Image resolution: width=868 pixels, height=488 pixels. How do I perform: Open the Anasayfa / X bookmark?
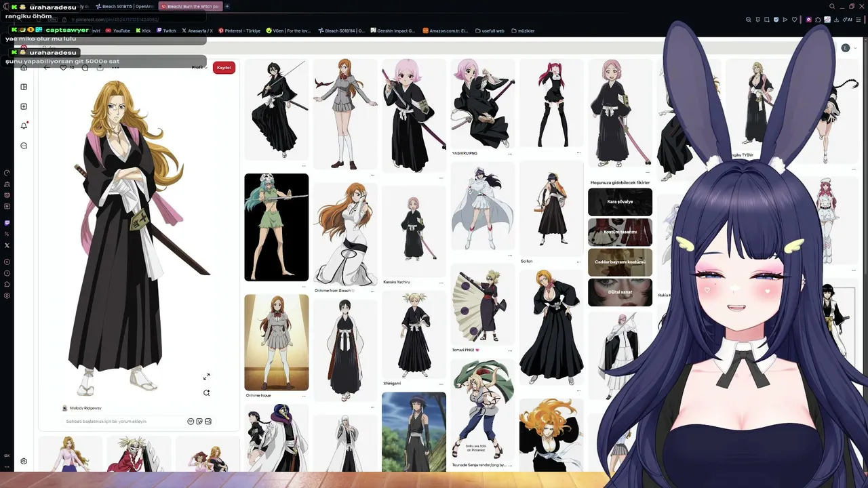click(197, 30)
